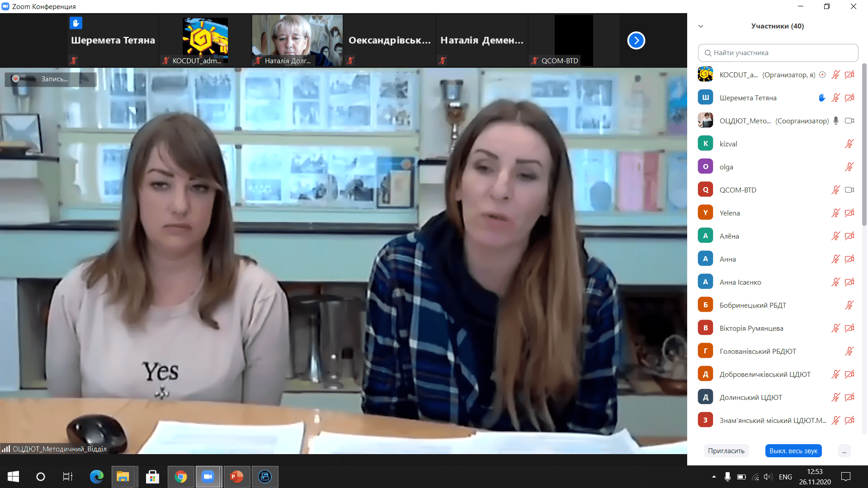
Task: Click the muted microphone icon next to kizval
Action: tap(849, 144)
